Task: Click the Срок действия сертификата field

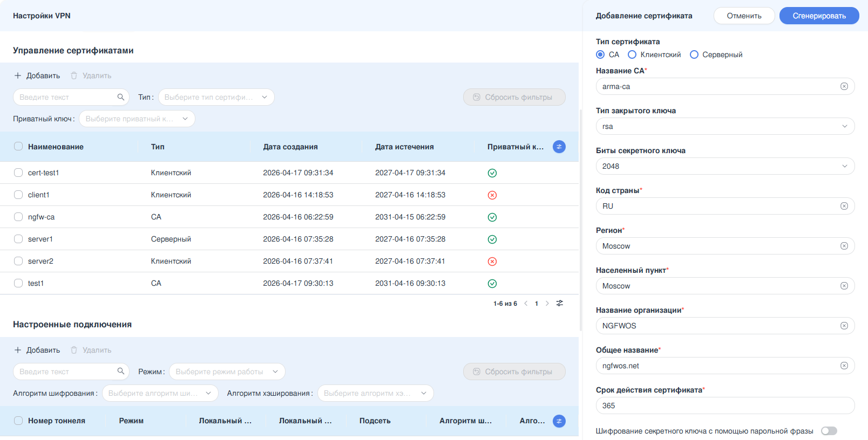Action: 725,405
